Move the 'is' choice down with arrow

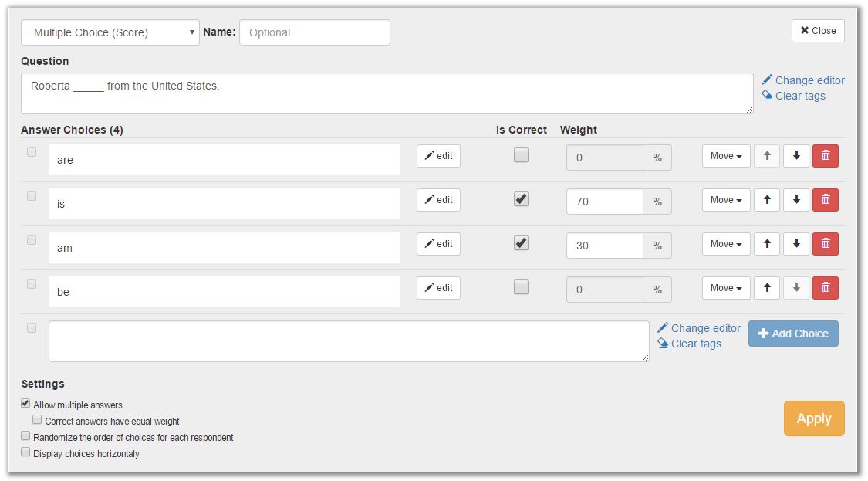pyautogui.click(x=796, y=199)
